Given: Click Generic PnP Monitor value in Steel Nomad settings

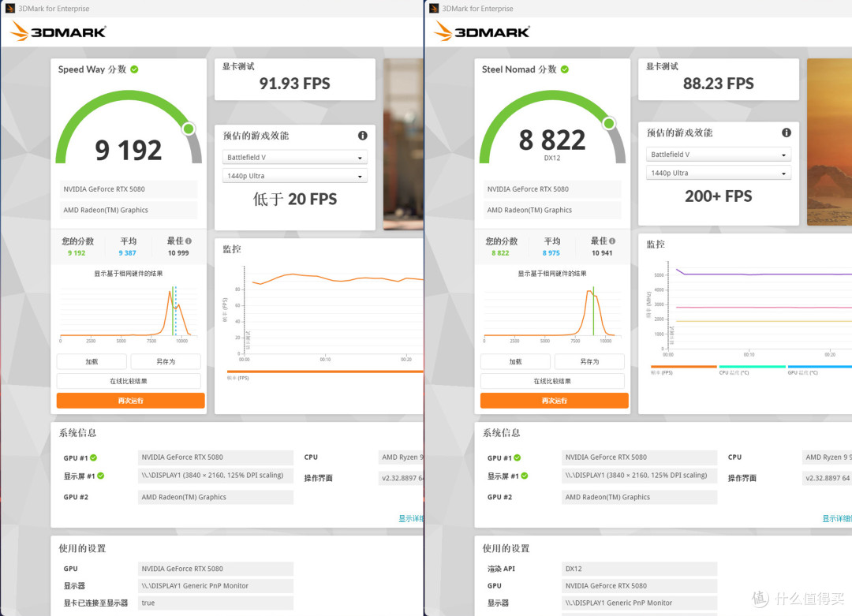Looking at the screenshot, I should (640, 603).
